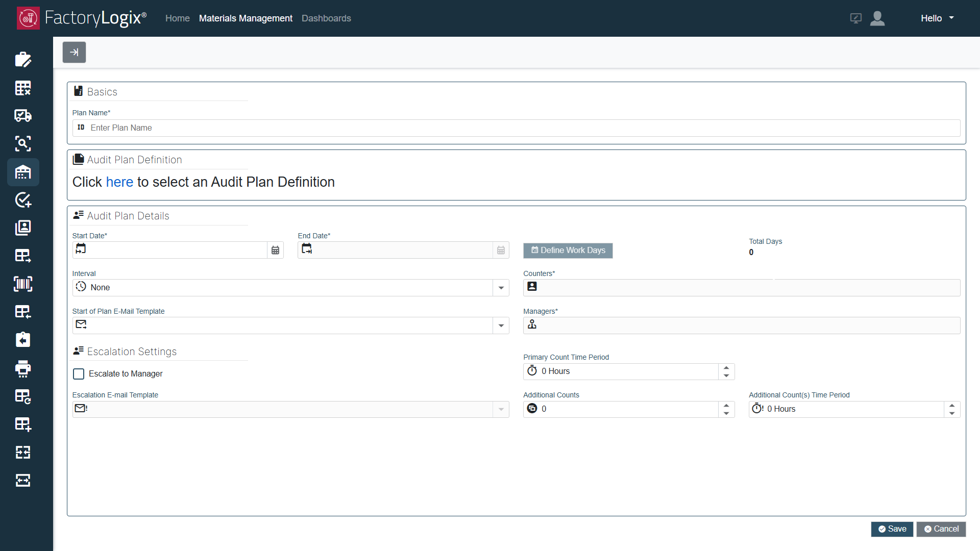Image resolution: width=980 pixels, height=551 pixels.
Task: Click the audit creation checkmark-plus sidebar icon
Action: point(23,200)
